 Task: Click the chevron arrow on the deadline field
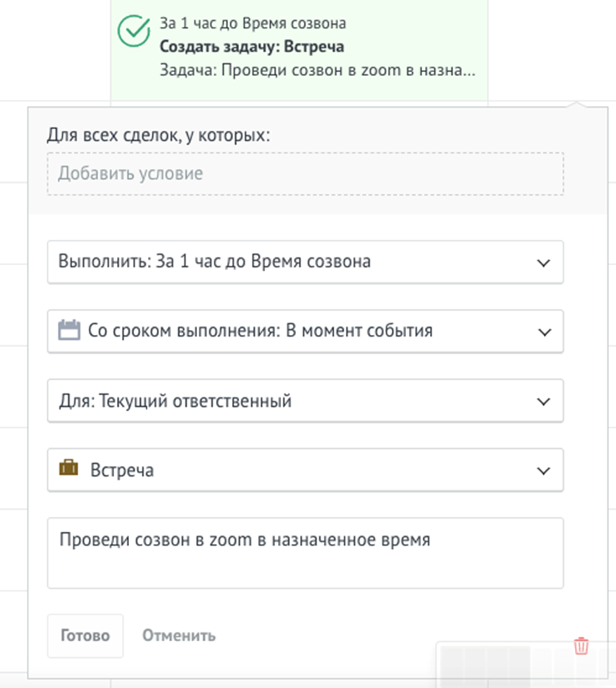click(x=543, y=332)
